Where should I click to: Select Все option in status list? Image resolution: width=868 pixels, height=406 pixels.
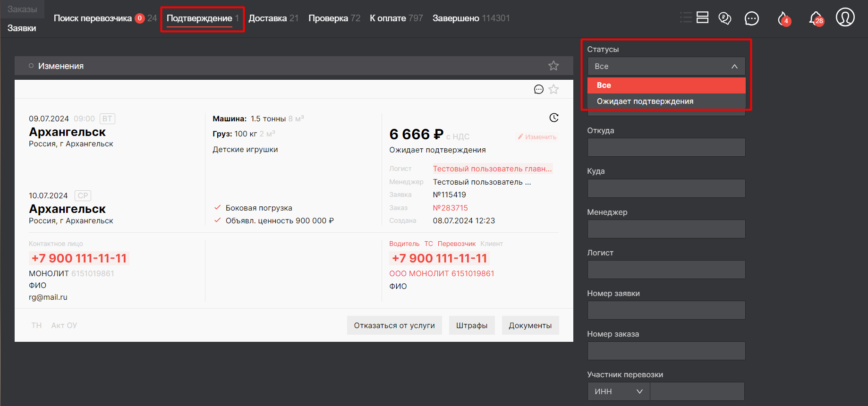coord(666,85)
